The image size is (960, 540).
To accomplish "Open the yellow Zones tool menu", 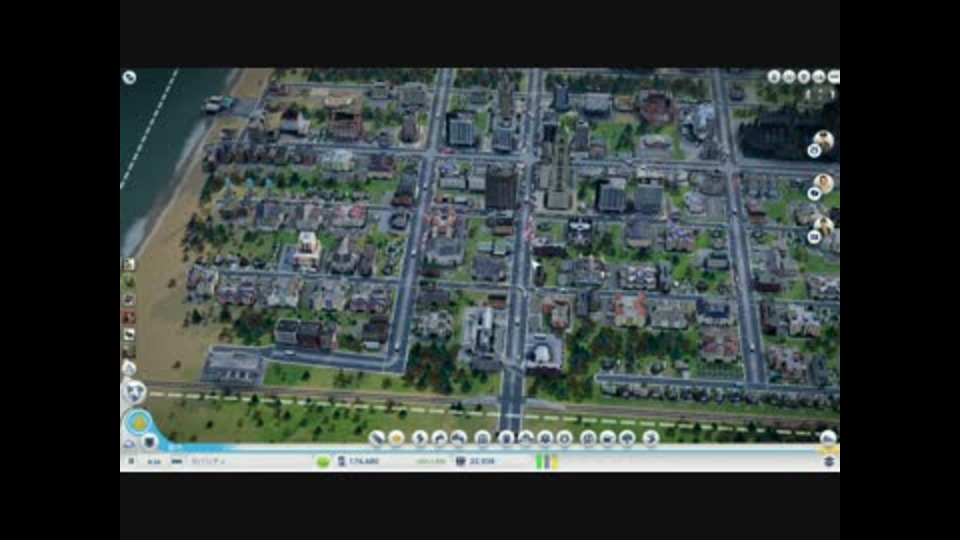I will click(x=397, y=438).
